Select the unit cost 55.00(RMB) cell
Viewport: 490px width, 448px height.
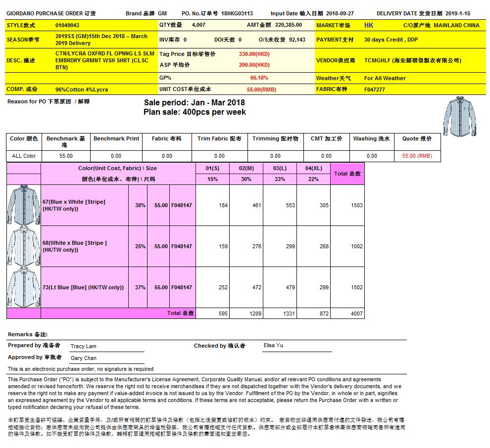[261, 90]
